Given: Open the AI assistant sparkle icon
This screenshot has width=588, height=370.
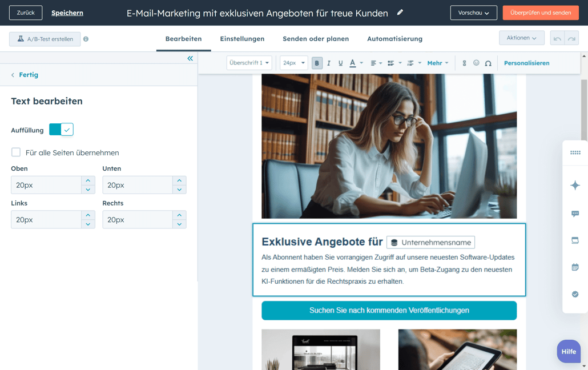Looking at the screenshot, I should tap(575, 186).
